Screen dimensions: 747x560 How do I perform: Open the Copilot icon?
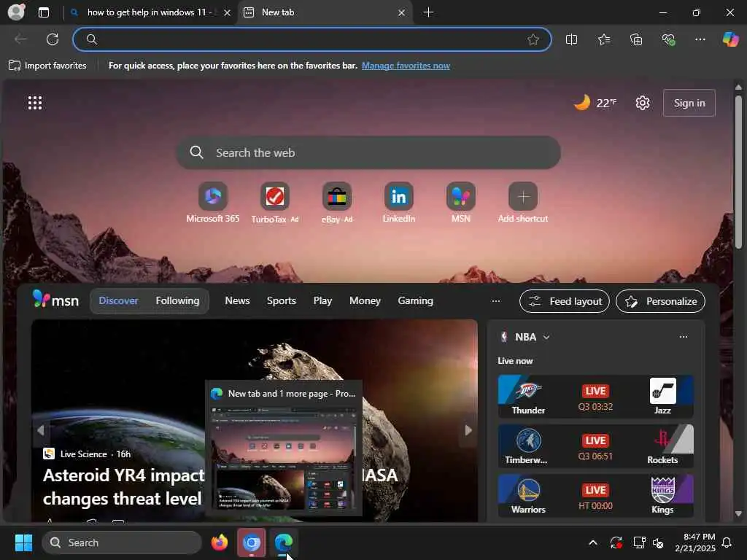[730, 39]
